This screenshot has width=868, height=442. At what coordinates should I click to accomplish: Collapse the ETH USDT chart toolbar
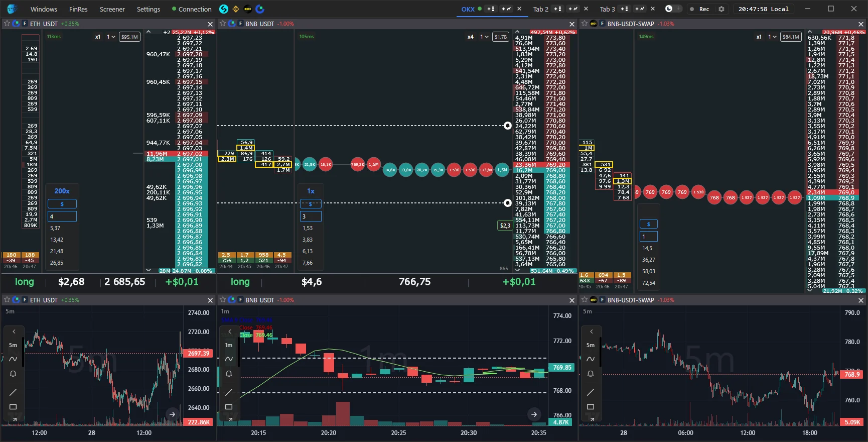(14, 331)
